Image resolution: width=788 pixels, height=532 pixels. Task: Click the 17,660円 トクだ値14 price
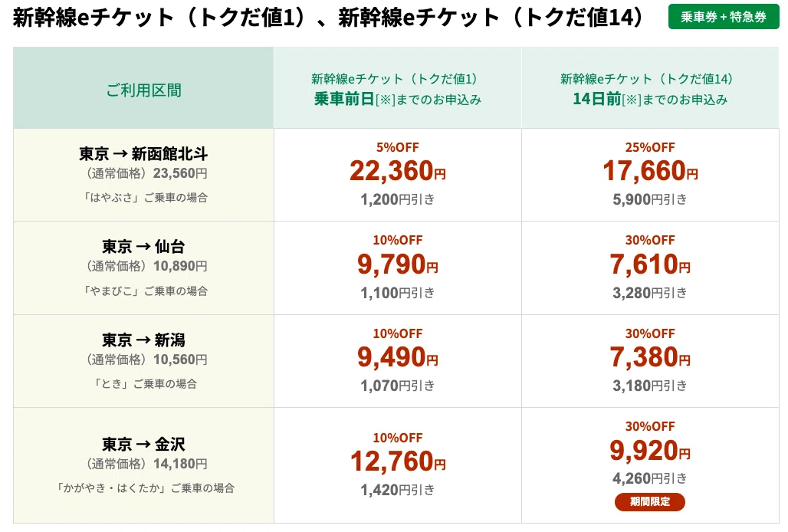[x=650, y=171]
